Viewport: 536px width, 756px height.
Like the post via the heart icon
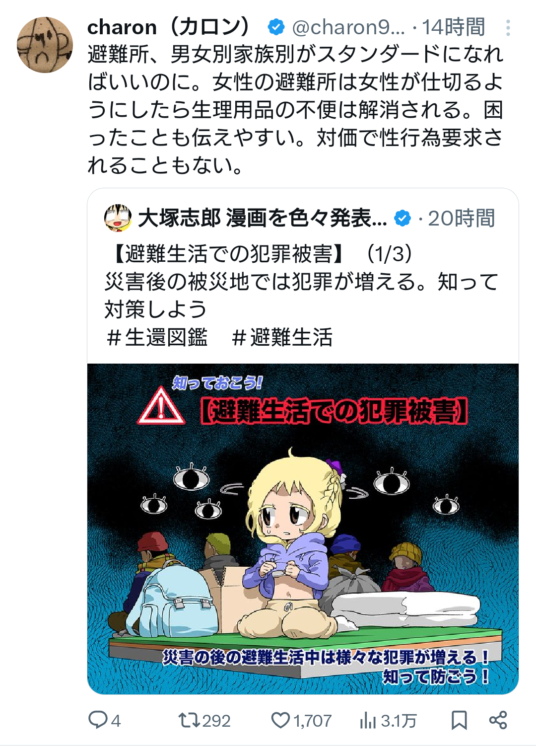pyautogui.click(x=280, y=720)
